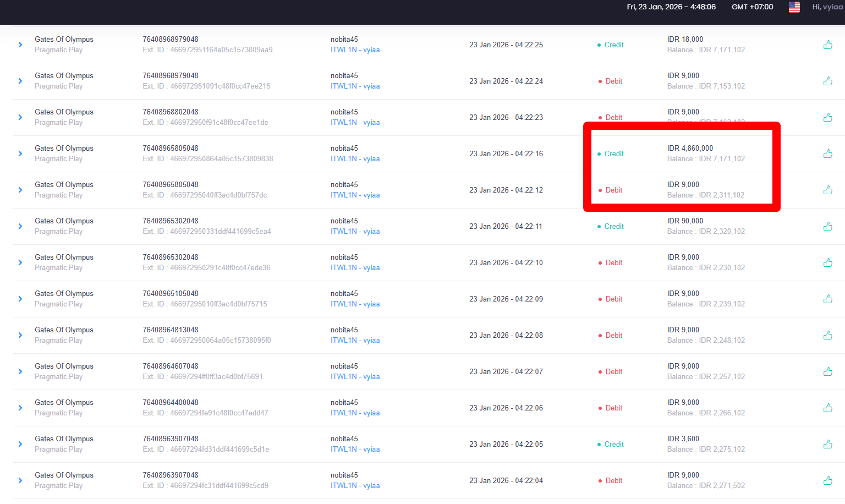Screen dimensions: 845x504
Task: Click thumbs-up icon for 04:22:07 row
Action: [x=828, y=371]
